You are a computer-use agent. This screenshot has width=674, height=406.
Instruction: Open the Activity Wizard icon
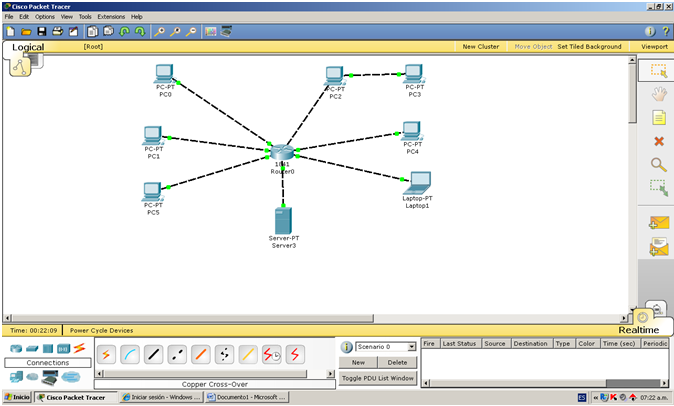(74, 31)
